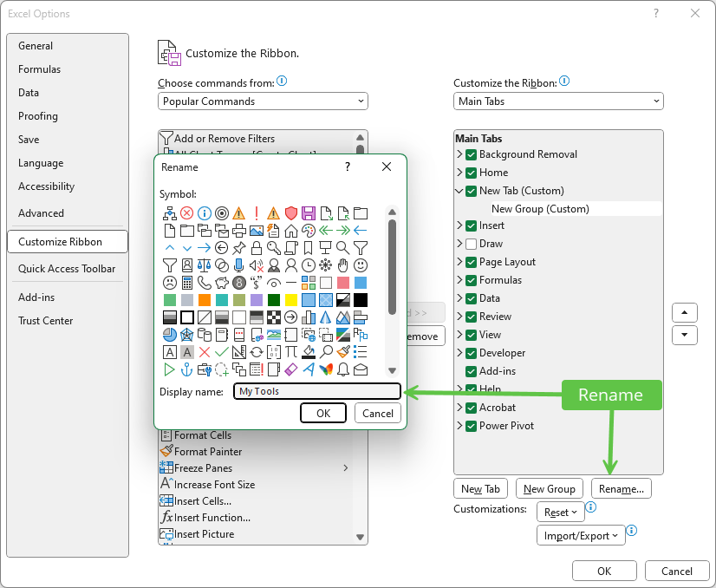716x588 pixels.
Task: Pick the red circled X symbol
Action: (x=186, y=213)
